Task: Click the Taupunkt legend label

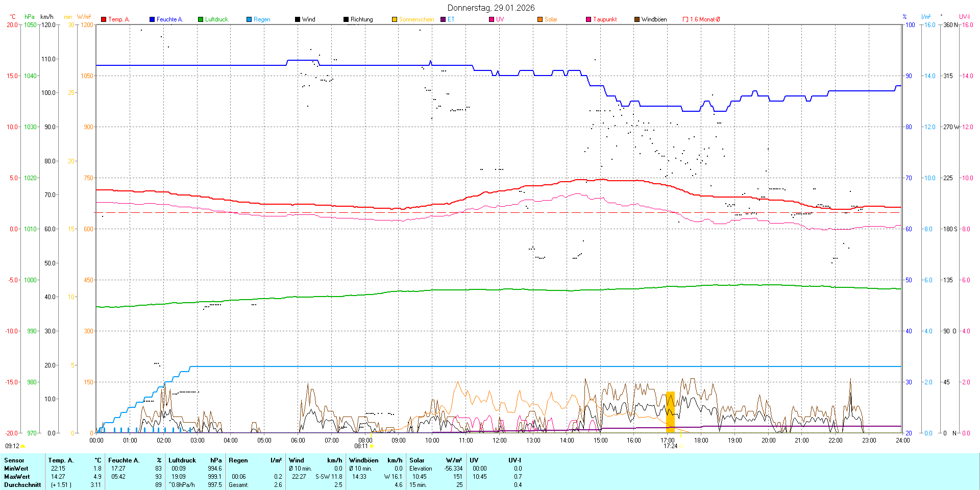Action: click(605, 19)
